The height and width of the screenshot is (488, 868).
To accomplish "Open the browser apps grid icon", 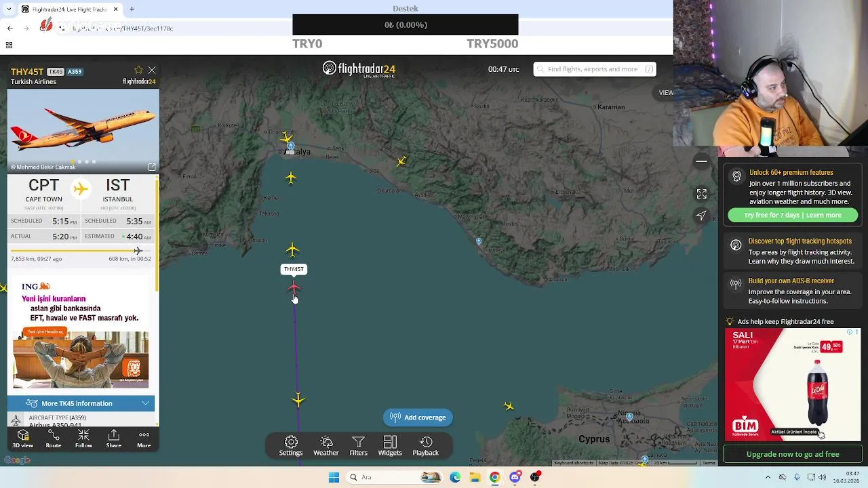I will click(9, 45).
